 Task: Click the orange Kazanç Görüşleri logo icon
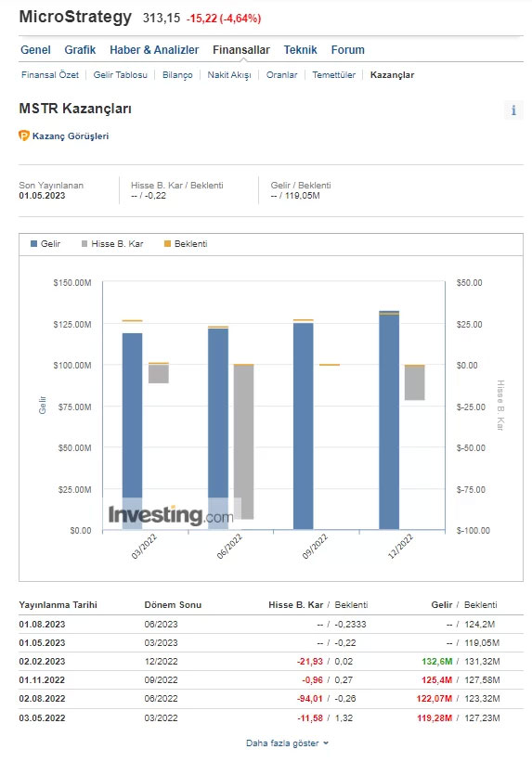pyautogui.click(x=24, y=136)
